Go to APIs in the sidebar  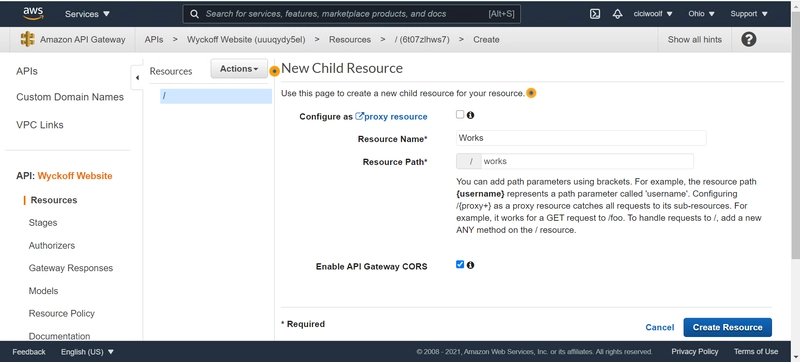pos(27,71)
